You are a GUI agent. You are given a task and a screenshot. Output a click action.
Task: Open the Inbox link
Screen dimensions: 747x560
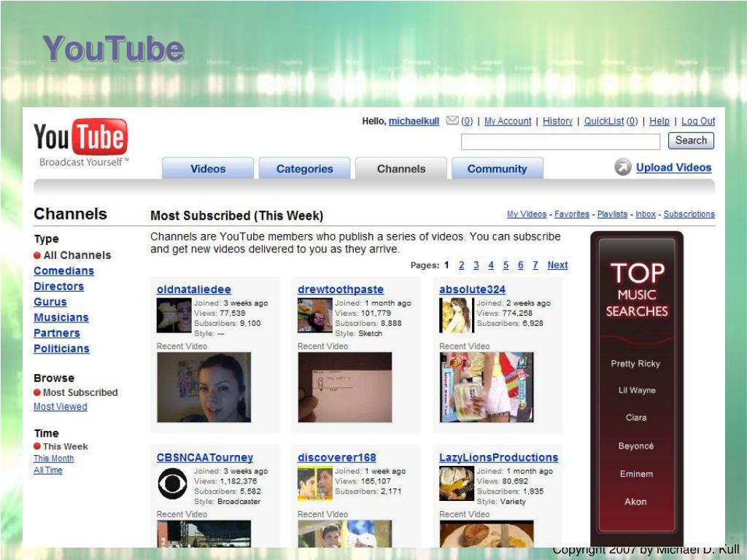pos(646,214)
